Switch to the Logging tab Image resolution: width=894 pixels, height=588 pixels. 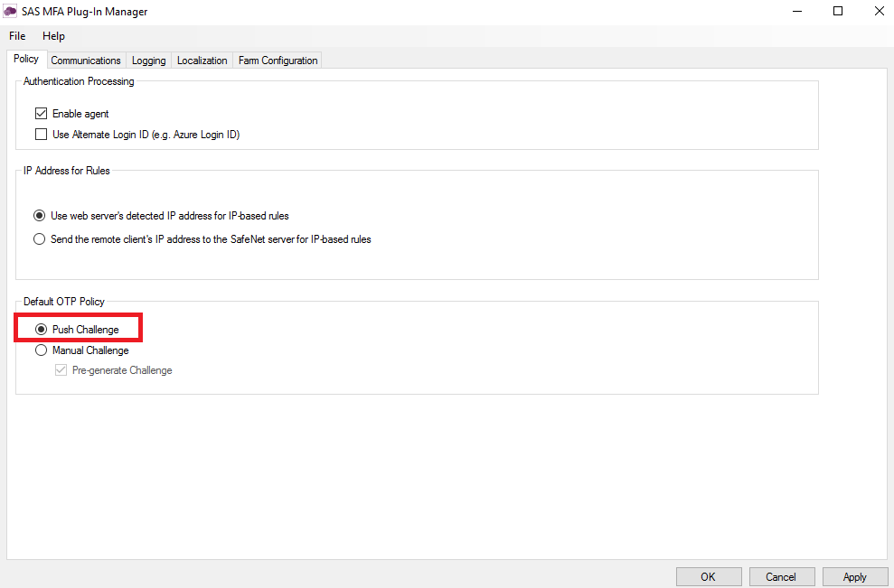[148, 61]
